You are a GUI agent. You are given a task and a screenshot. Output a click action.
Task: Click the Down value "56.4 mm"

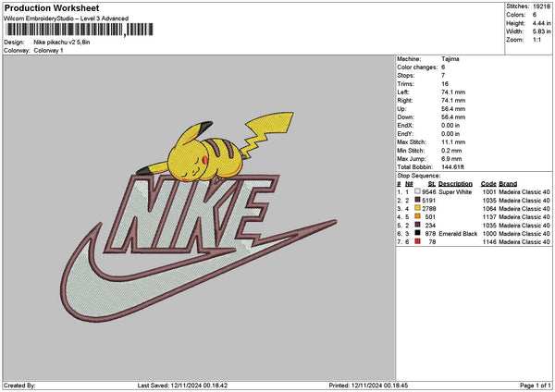(x=453, y=117)
